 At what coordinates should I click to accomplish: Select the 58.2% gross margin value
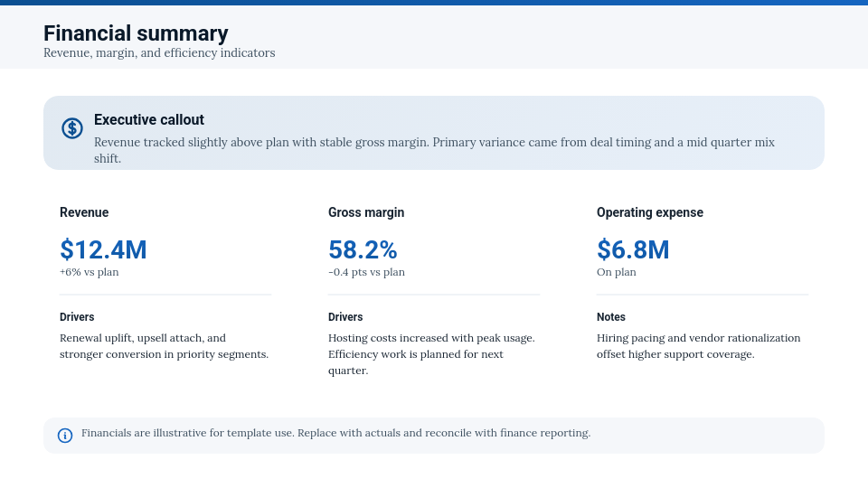pyautogui.click(x=363, y=249)
